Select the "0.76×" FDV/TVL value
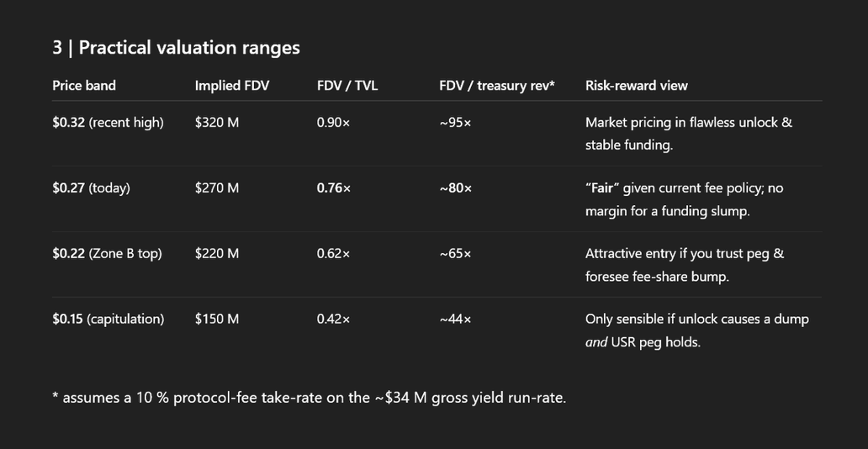This screenshot has width=868, height=449. (x=334, y=188)
